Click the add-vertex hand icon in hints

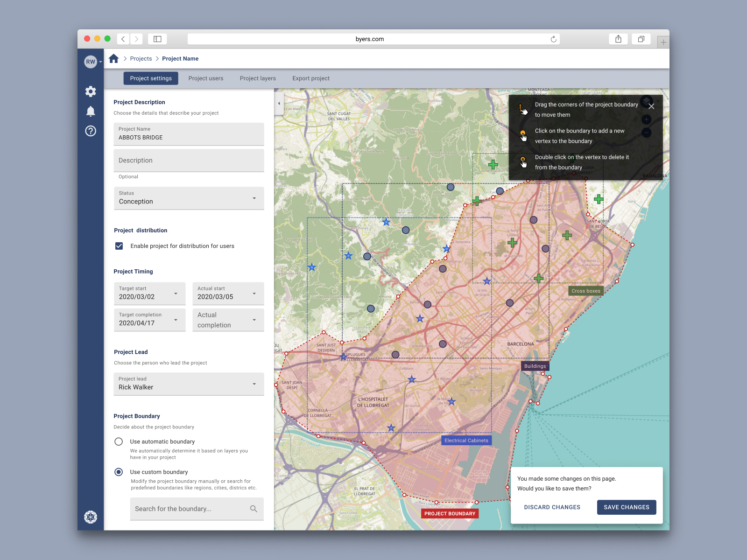[x=523, y=136]
